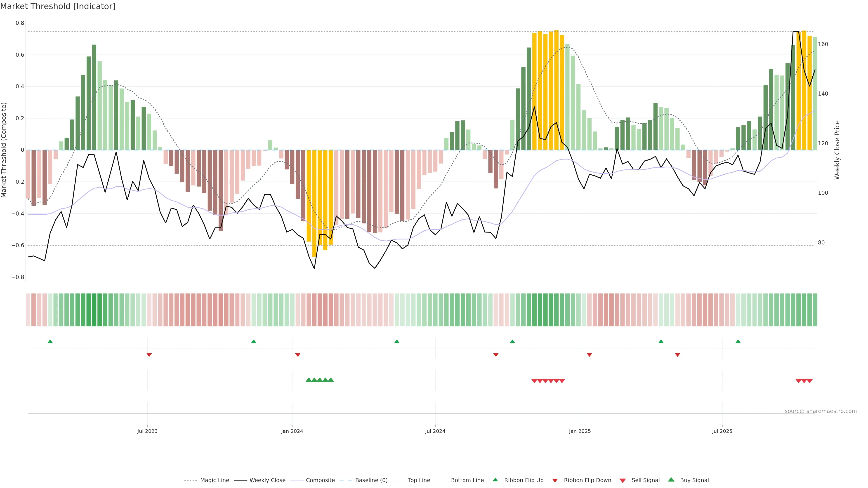Image resolution: width=868 pixels, height=488 pixels.
Task: Click the Top Line legend label
Action: coord(419,480)
